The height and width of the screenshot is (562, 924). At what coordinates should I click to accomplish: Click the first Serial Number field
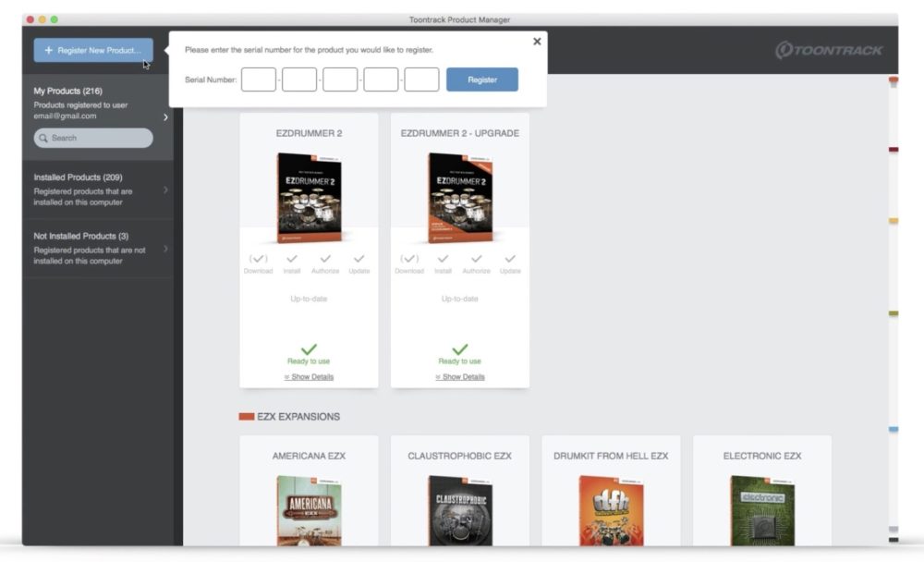pos(259,79)
